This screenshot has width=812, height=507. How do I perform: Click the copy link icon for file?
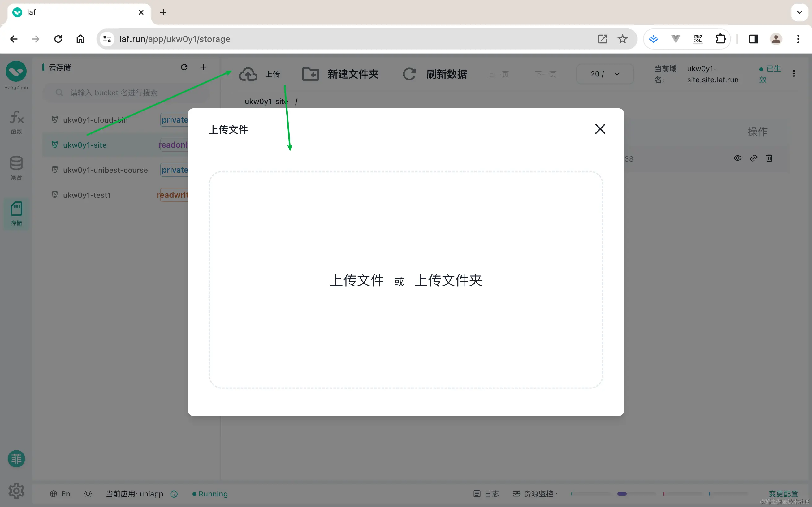(x=753, y=158)
